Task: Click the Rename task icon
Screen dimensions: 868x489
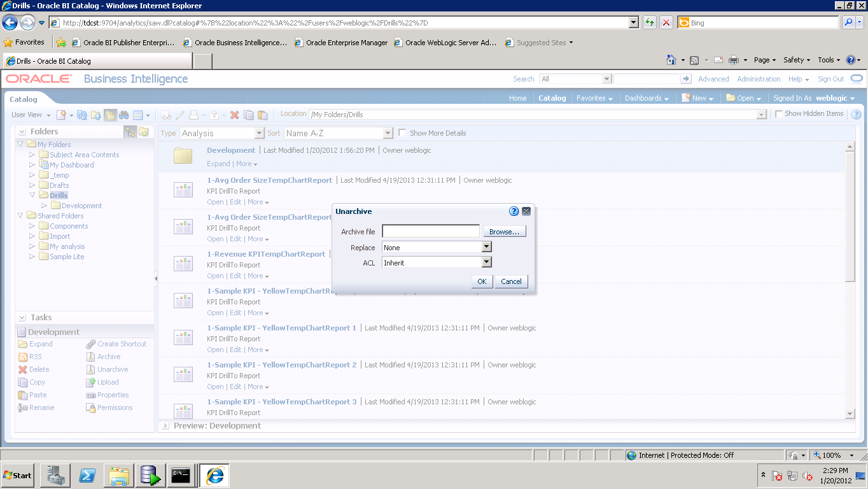Action: tap(23, 408)
